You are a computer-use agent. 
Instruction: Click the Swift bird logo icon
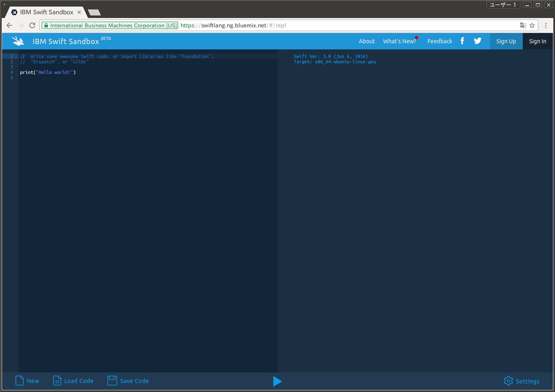pyautogui.click(x=18, y=41)
